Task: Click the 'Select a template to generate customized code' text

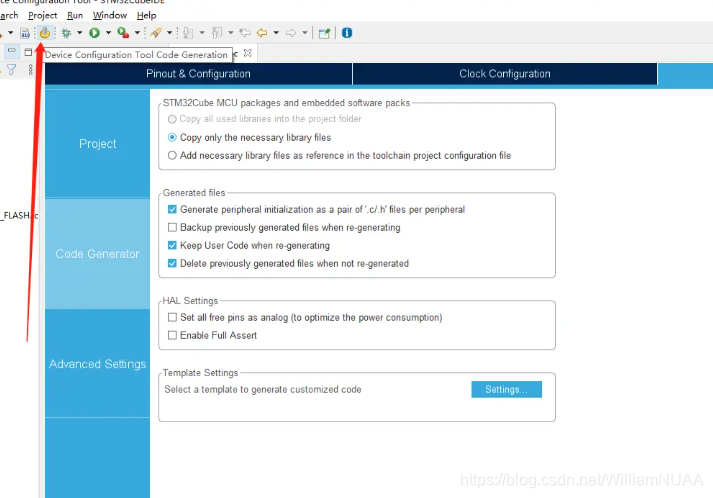Action: 263,389
